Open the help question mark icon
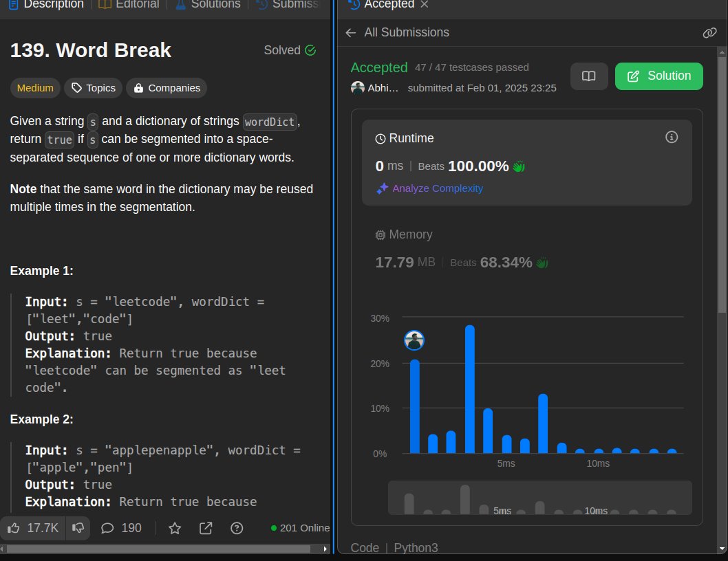Screen dimensions: 728x561 [237, 528]
